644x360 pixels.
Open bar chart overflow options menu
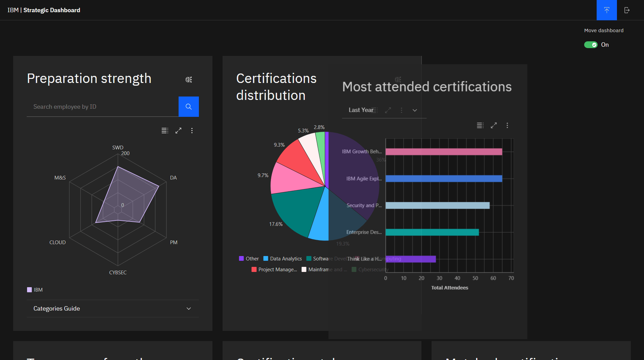[x=507, y=126]
